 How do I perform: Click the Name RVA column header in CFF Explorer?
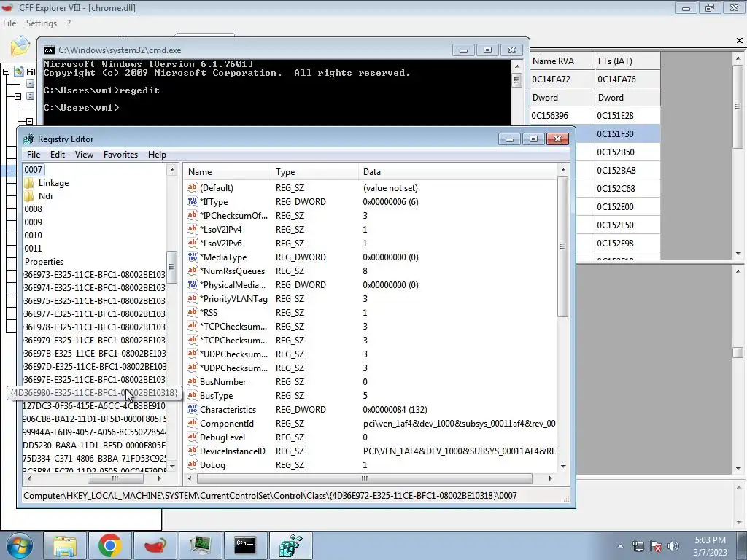point(562,61)
